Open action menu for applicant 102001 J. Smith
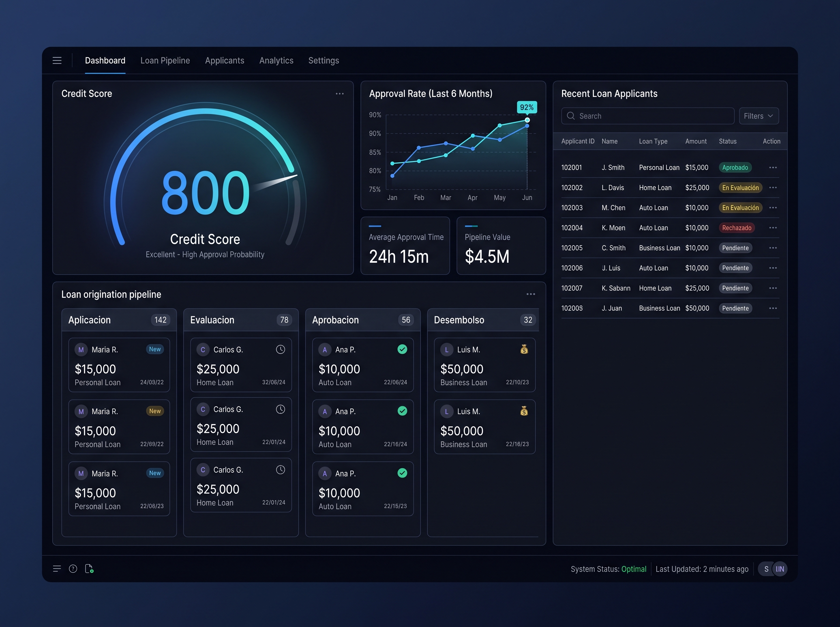This screenshot has width=840, height=627. pos(773,167)
